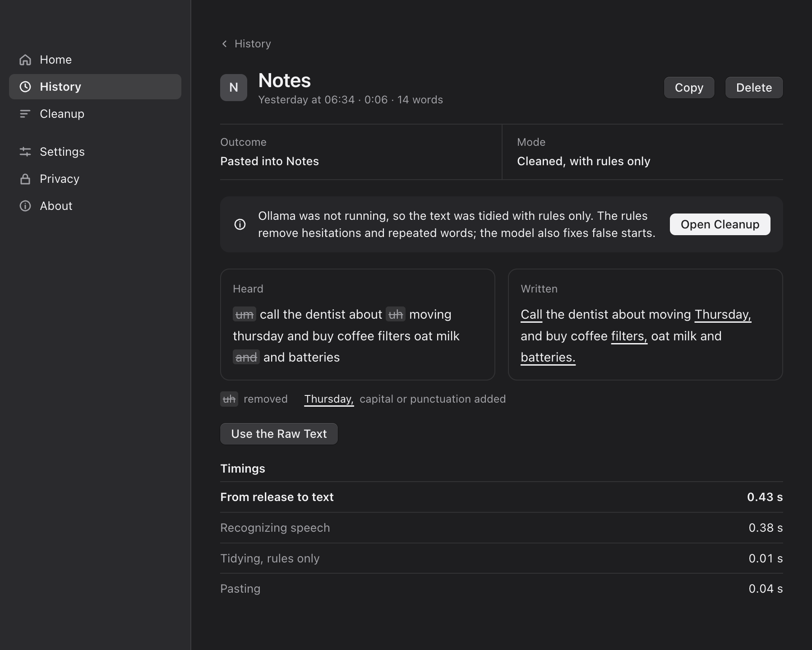Click the back chevron beside History

225,44
